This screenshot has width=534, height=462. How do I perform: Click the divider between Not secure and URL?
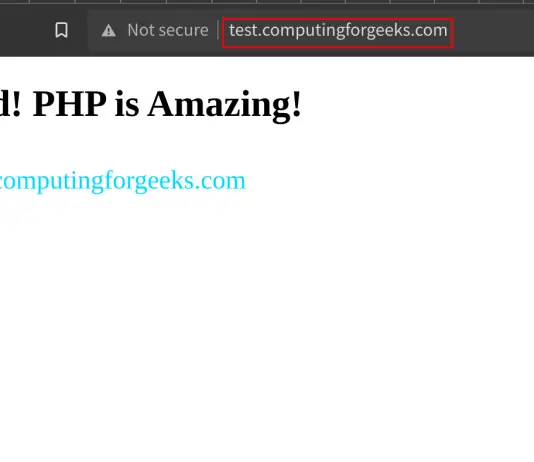[218, 30]
